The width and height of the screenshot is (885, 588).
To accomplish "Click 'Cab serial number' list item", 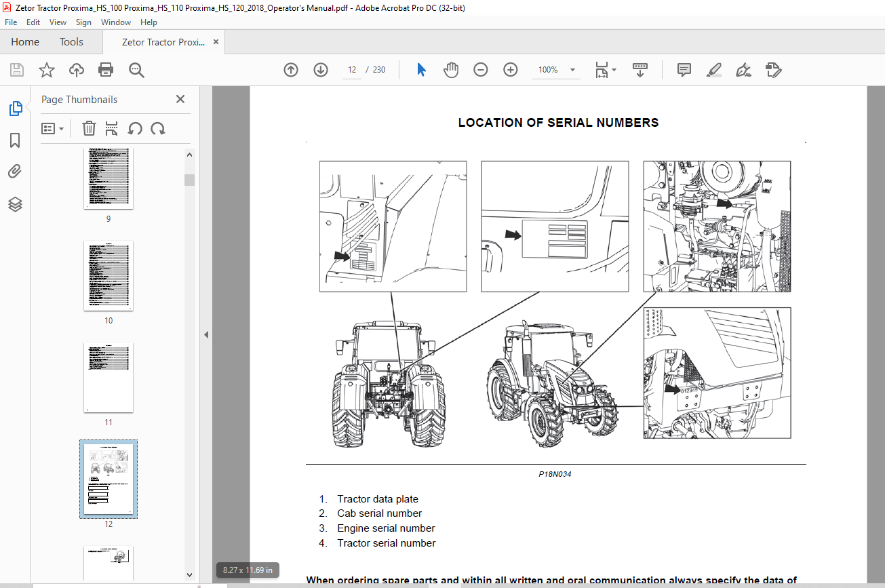I will pyautogui.click(x=380, y=513).
